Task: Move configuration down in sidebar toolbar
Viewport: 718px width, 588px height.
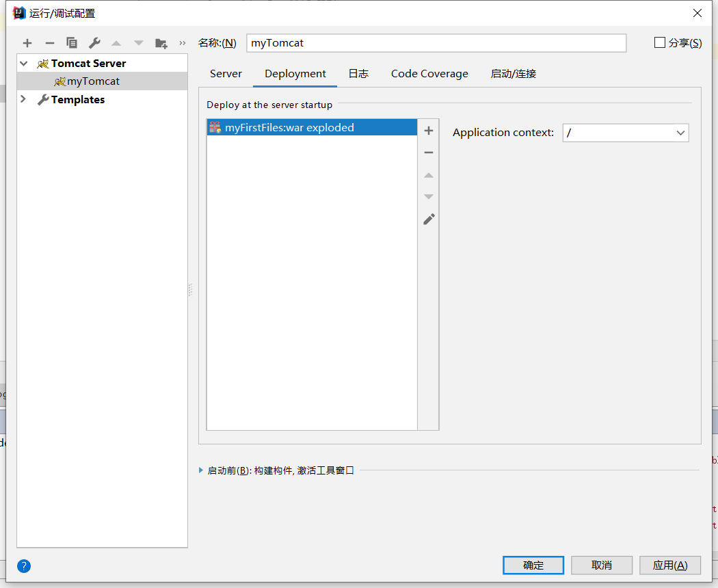Action: 139,43
